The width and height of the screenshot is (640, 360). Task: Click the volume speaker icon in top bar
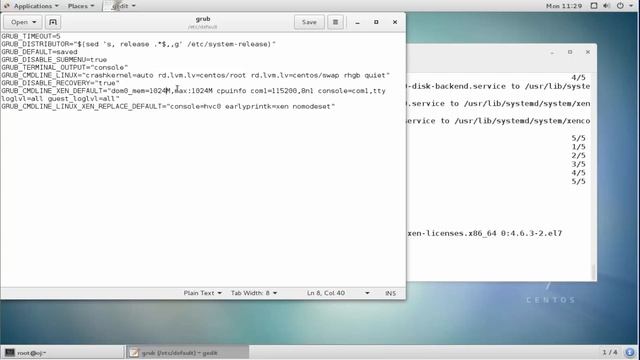607,6
